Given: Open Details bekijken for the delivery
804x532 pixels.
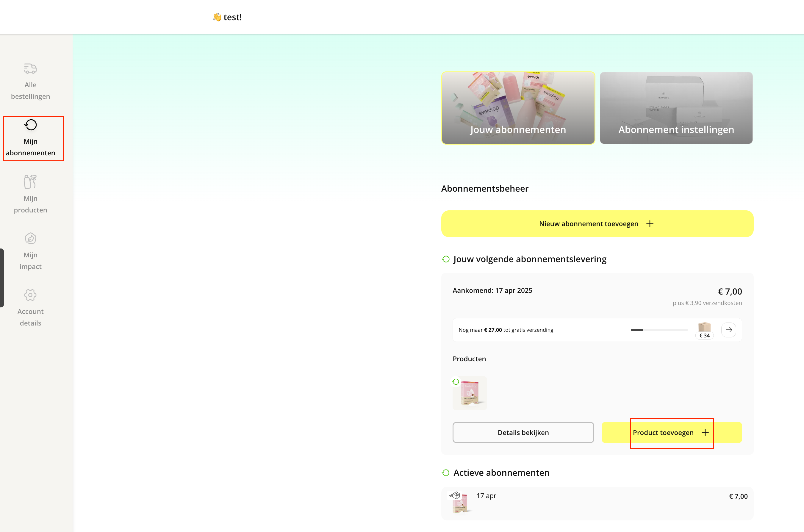Looking at the screenshot, I should tap(523, 432).
